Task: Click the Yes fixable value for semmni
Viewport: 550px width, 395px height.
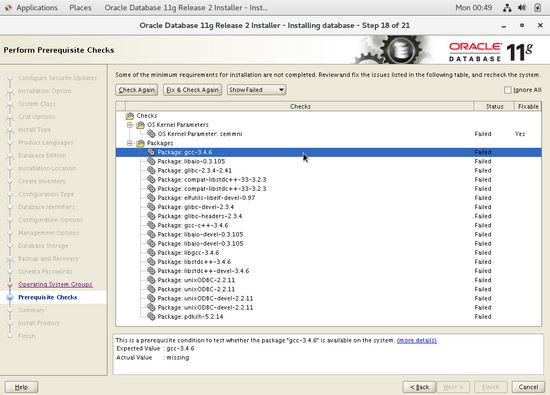Action: coord(520,134)
